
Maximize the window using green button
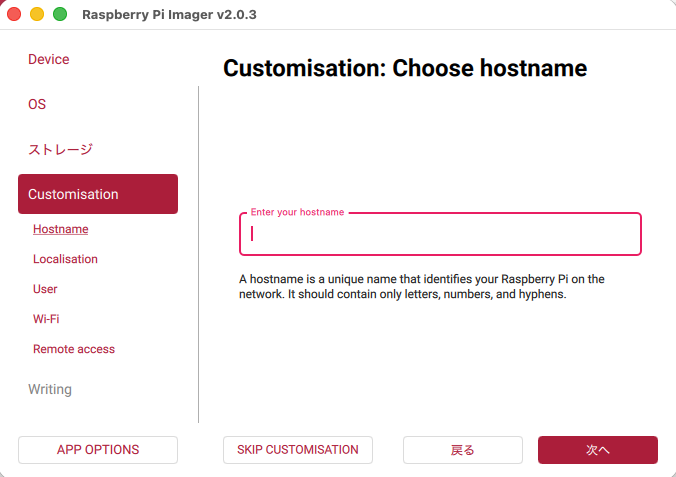click(60, 14)
